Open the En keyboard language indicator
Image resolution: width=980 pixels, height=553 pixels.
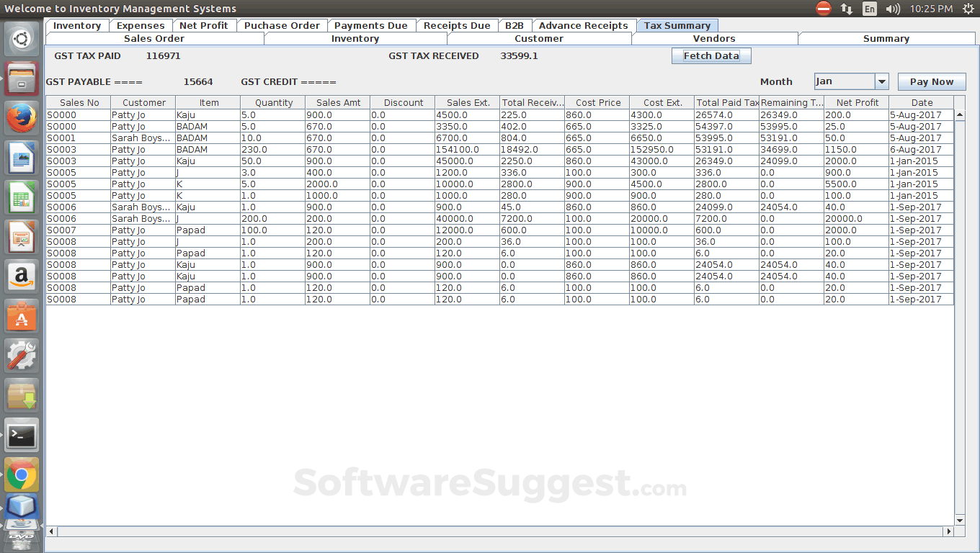pos(870,9)
